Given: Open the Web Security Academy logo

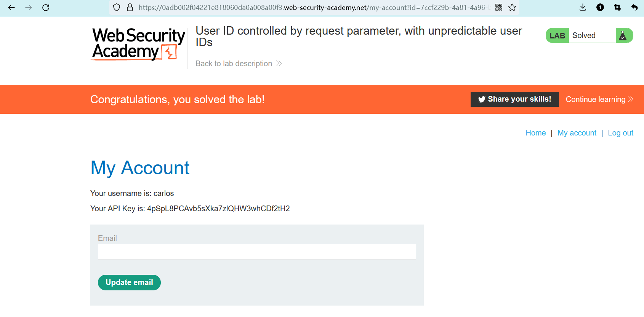Looking at the screenshot, I should 138,44.
